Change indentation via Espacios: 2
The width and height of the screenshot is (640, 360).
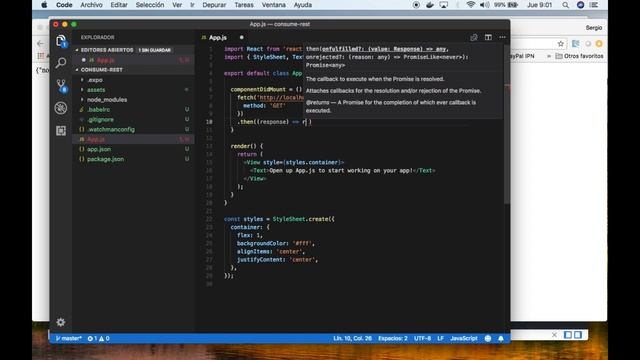tap(393, 338)
